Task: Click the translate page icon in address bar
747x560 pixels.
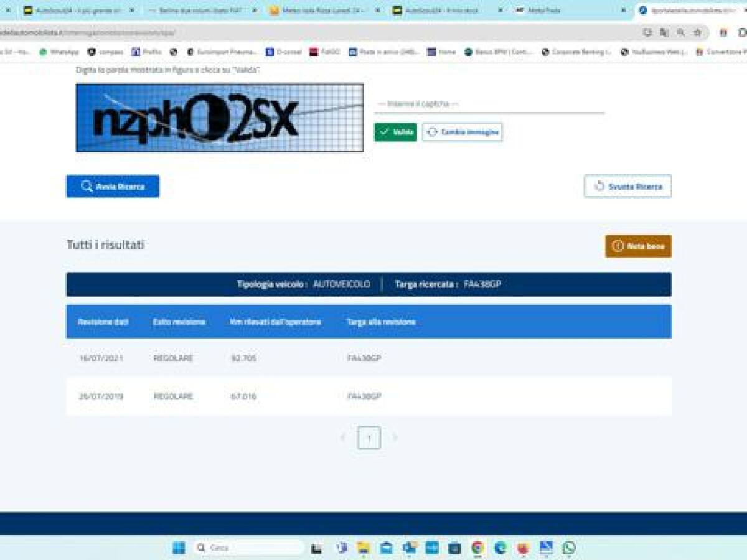Action: point(664,32)
